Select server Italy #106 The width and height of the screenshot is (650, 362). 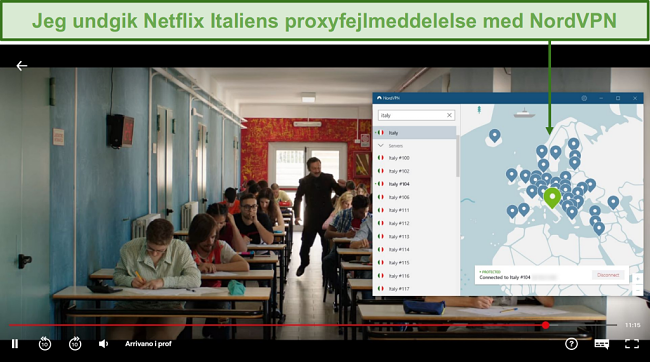point(415,197)
